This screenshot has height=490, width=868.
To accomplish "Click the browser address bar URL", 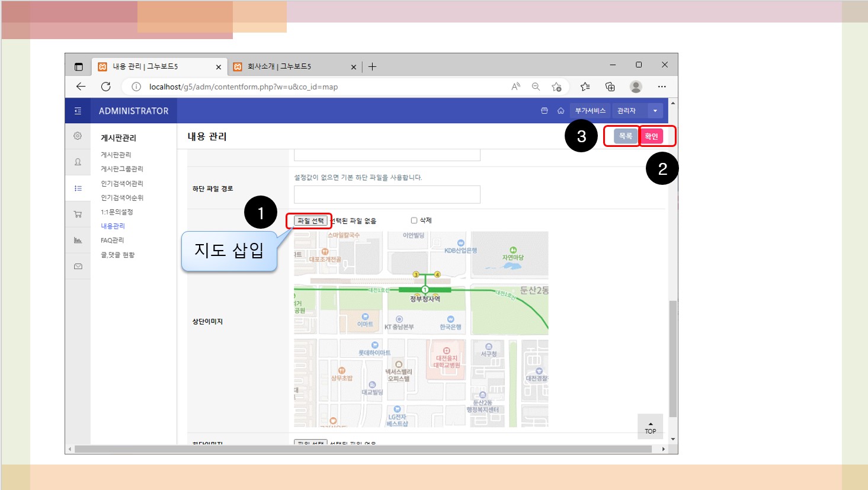I will (244, 87).
